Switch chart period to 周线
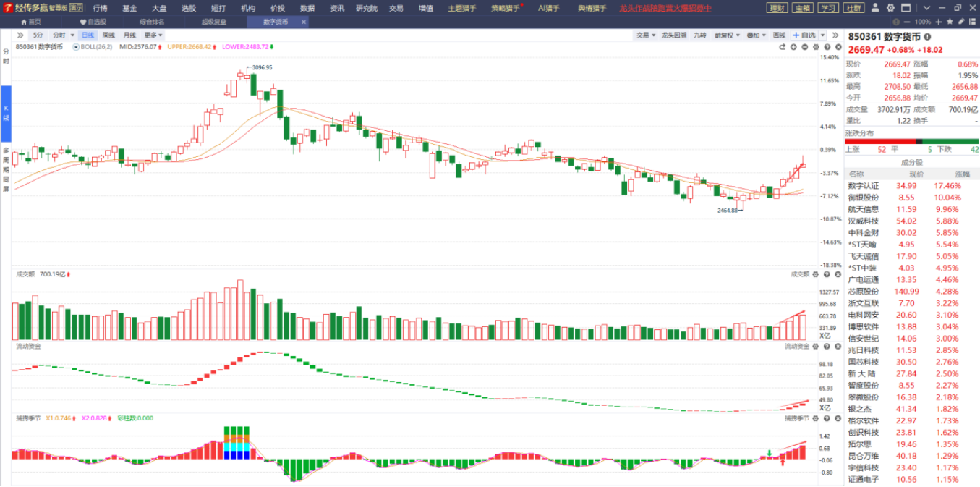The height and width of the screenshot is (487, 980). click(x=108, y=35)
